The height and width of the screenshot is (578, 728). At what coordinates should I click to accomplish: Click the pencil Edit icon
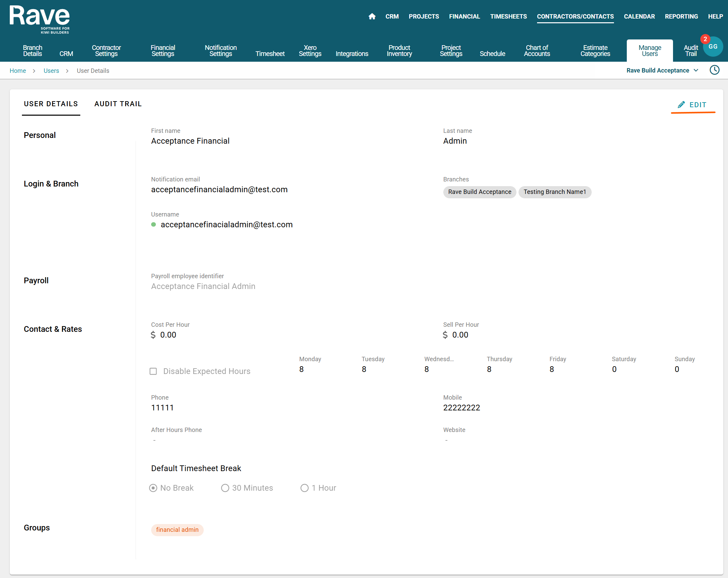(x=681, y=105)
